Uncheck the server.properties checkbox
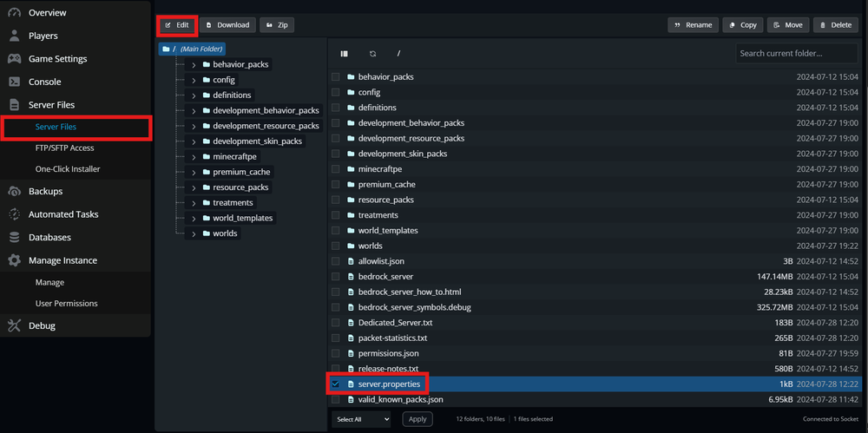 (x=336, y=384)
